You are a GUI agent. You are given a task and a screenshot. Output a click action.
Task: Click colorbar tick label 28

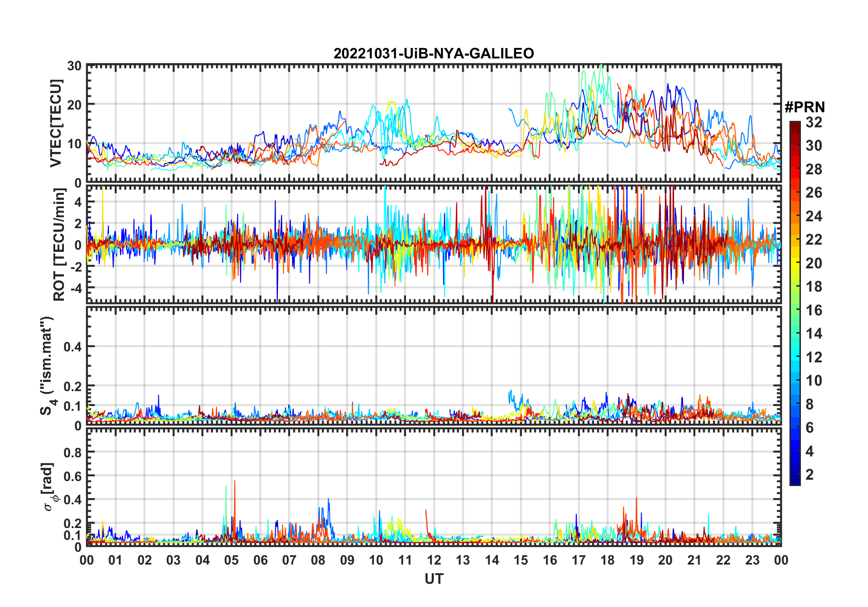814,169
